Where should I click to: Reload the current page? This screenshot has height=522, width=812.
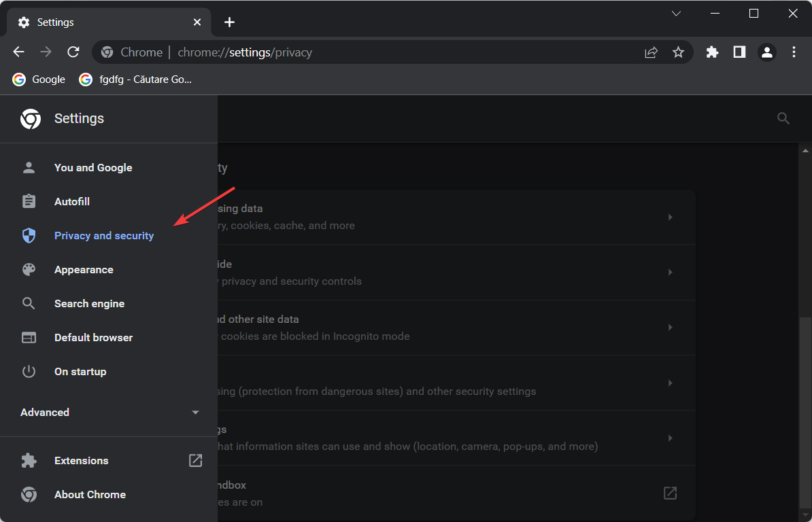pyautogui.click(x=73, y=52)
